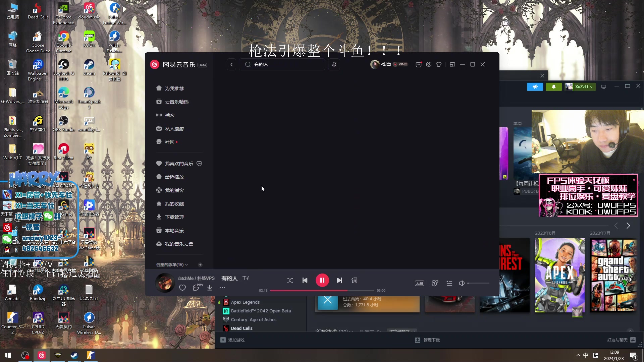This screenshot has height=362, width=644.
Task: Mute the player volume
Action: (x=462, y=283)
